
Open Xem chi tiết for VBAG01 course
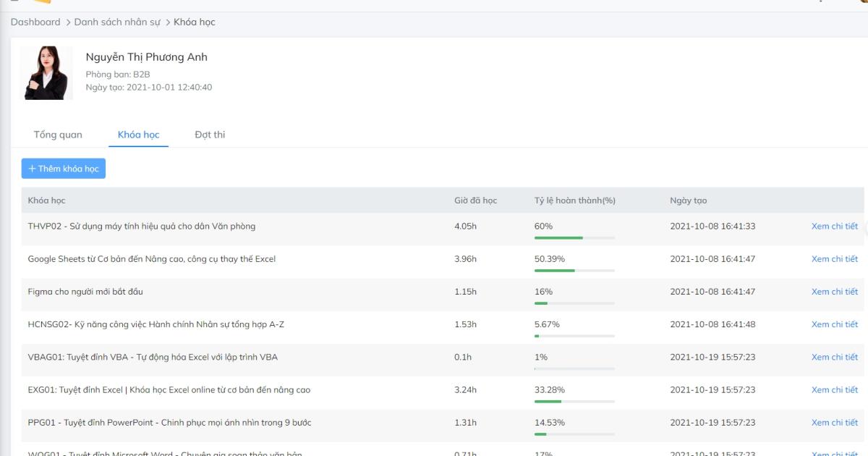click(x=834, y=357)
